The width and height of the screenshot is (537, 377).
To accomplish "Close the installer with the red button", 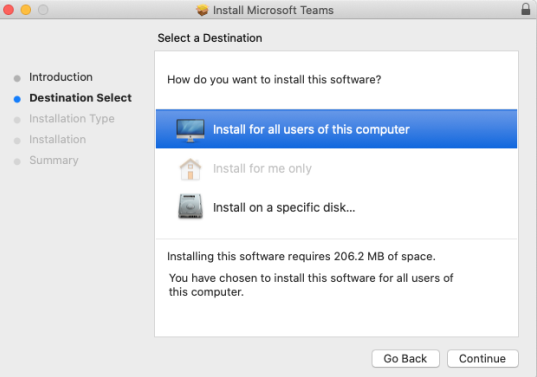I will click(9, 10).
